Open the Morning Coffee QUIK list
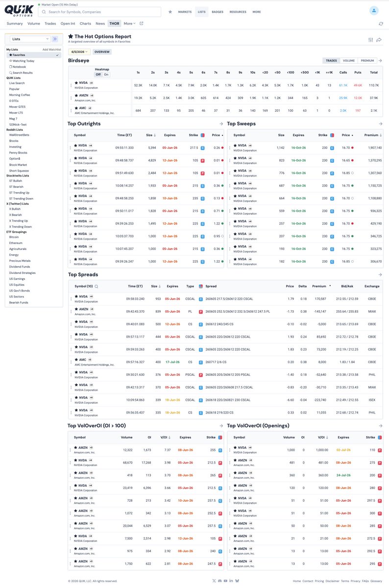This screenshot has height=588, width=389. click(x=19, y=95)
